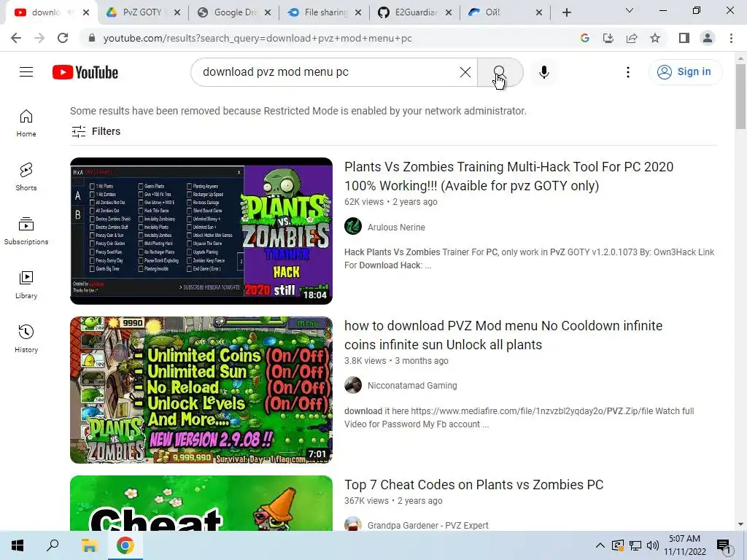Open Shorts in the sidebar
This screenshot has height=560, width=747.
(x=26, y=176)
